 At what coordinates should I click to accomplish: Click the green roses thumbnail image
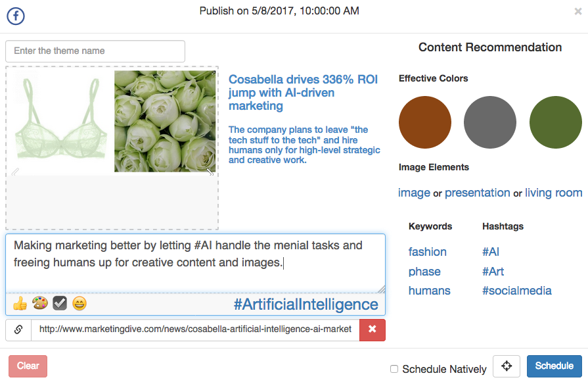click(x=165, y=121)
